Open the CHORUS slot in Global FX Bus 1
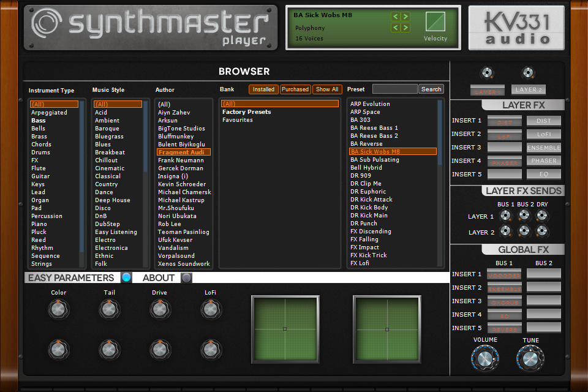Screen dimensions: 588x392 coord(504,301)
